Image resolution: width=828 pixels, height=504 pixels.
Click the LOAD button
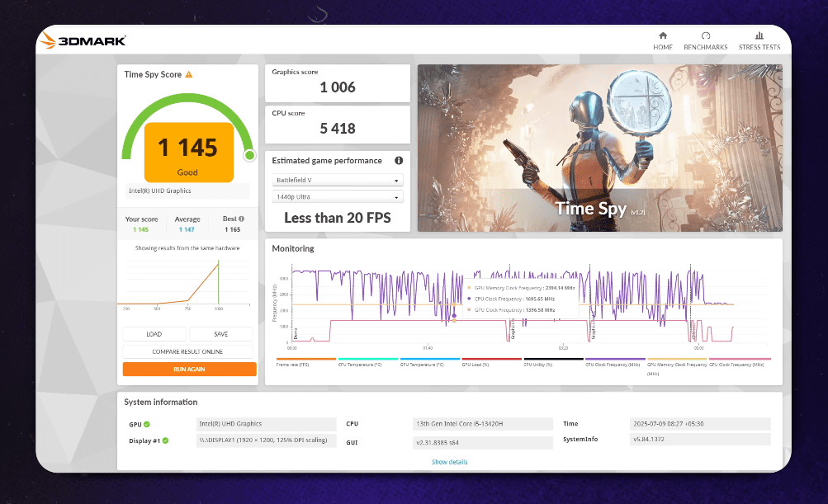pos(154,334)
